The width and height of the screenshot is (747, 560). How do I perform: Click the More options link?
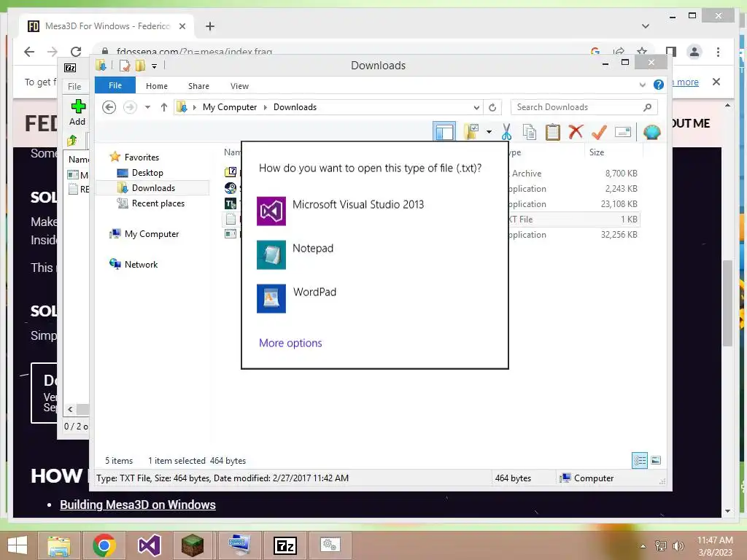tap(290, 343)
